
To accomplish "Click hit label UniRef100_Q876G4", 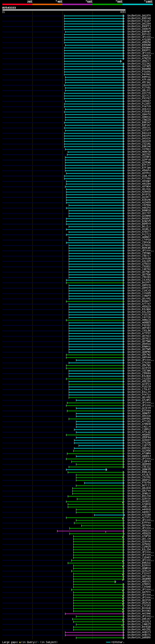I will coord(139,526).
